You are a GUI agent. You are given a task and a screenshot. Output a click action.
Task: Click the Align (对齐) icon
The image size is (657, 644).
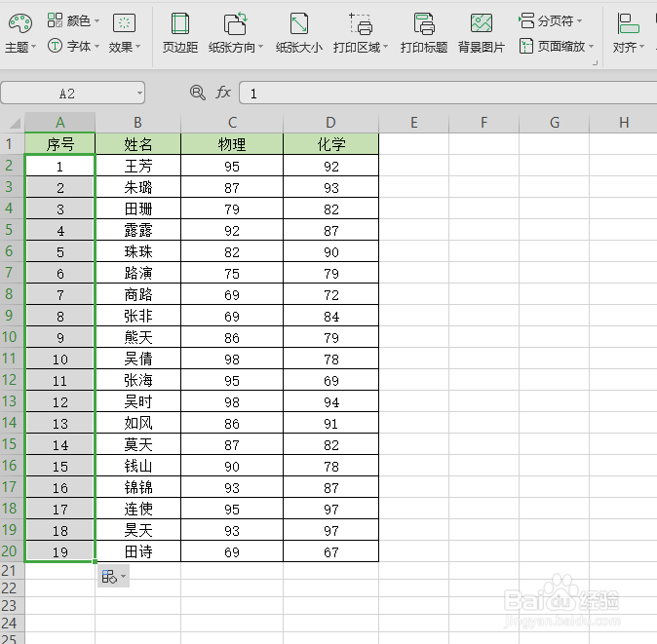click(x=628, y=23)
